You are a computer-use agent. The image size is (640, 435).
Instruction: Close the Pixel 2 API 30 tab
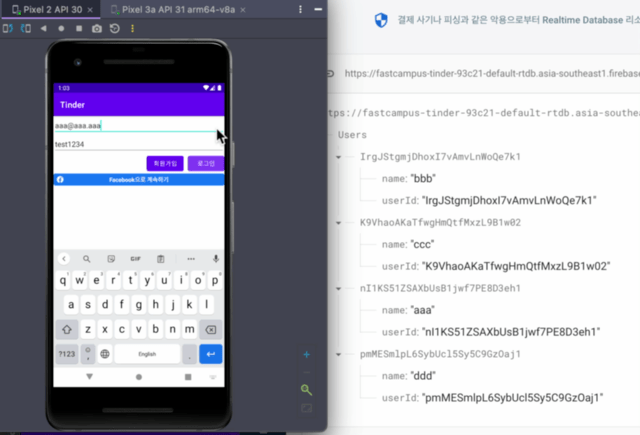[90, 10]
